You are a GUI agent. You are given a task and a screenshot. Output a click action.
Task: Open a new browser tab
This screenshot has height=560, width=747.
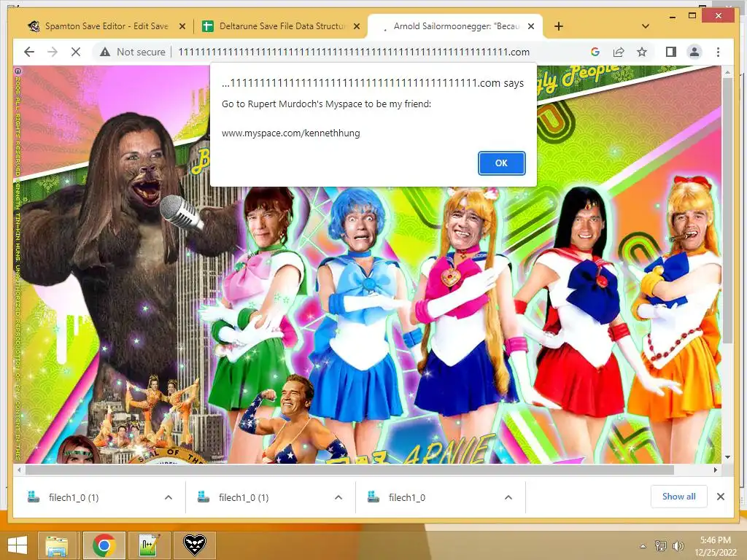559,26
